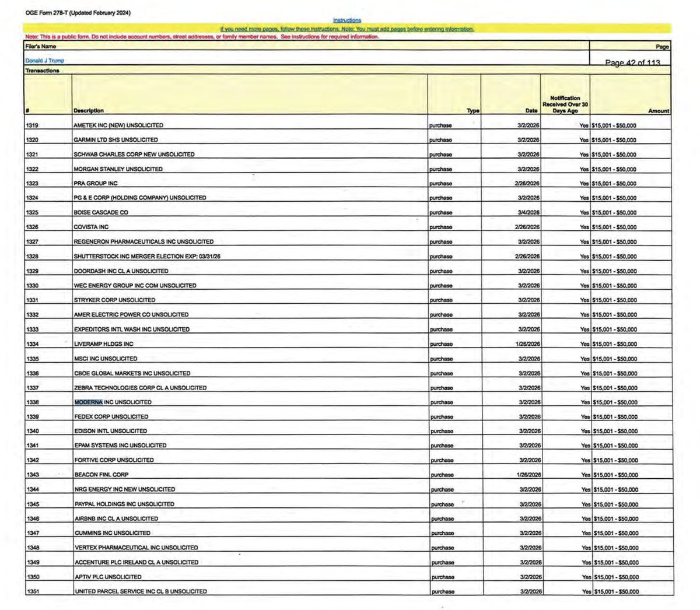700x610 pixels.
Task: Select BOISE CASCADE CO description
Action: point(101,212)
